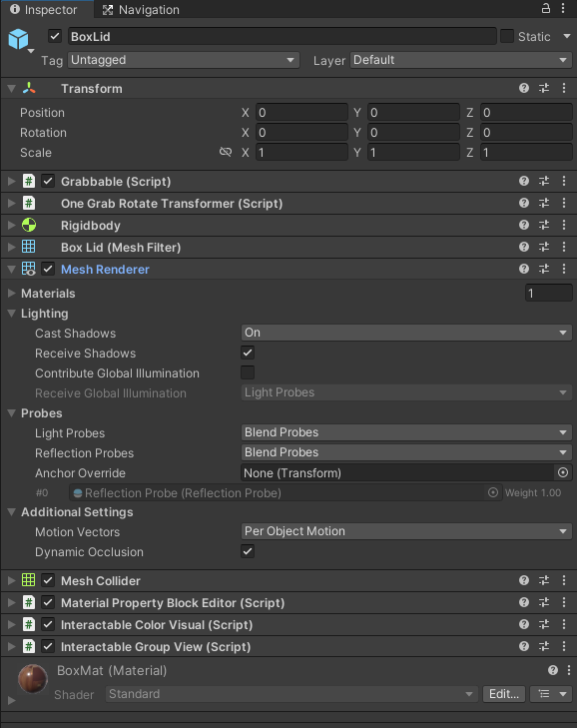Open the Cast Shadows dropdown
Image resolution: width=577 pixels, height=728 pixels.
coord(406,333)
